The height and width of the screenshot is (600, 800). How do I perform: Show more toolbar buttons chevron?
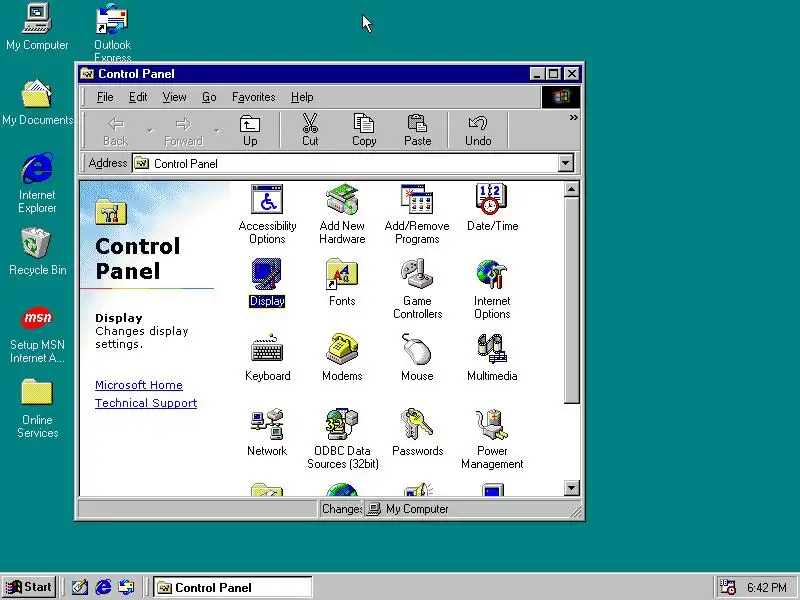point(573,118)
